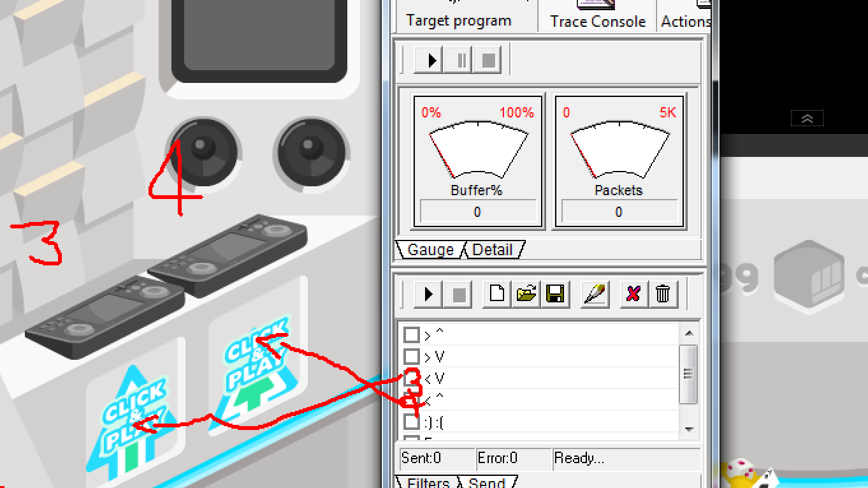Switch to the Filters tab
This screenshot has height=488, width=868.
(x=428, y=482)
